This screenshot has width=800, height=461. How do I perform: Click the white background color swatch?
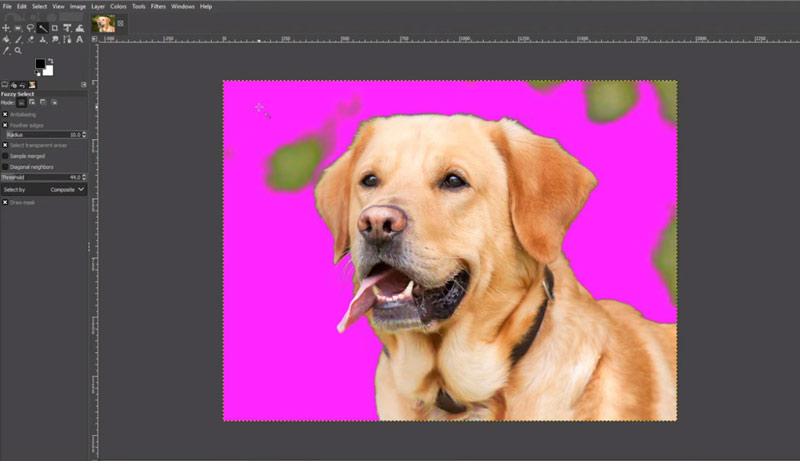48,71
